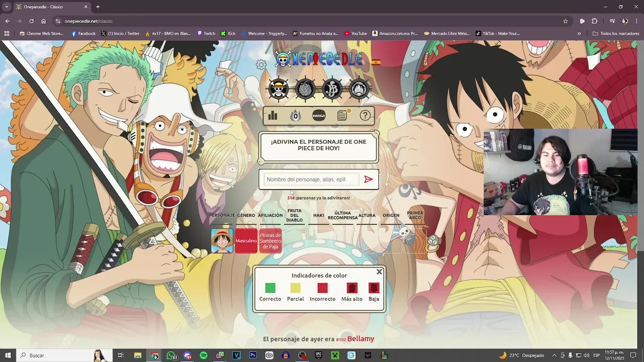Click the PERSONAJE column header

222,215
